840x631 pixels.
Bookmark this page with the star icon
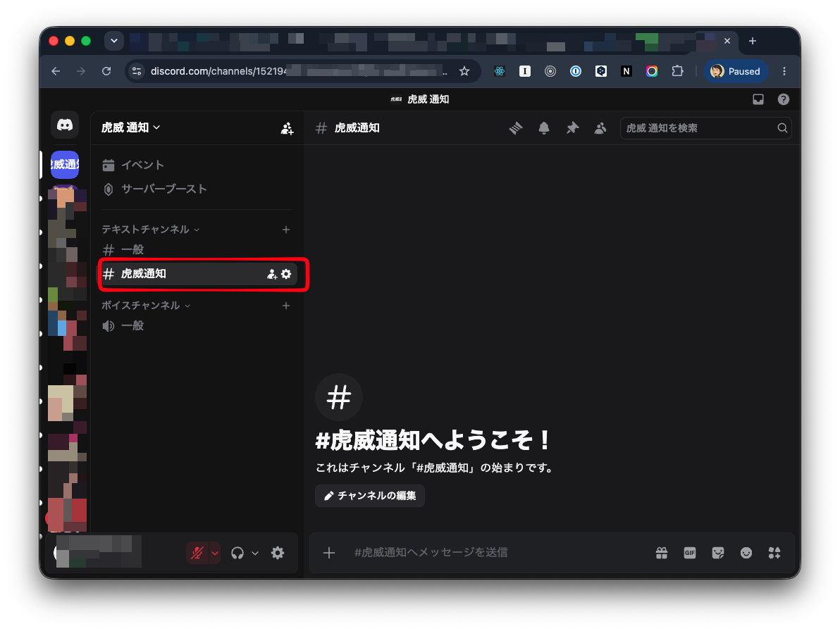pos(464,71)
